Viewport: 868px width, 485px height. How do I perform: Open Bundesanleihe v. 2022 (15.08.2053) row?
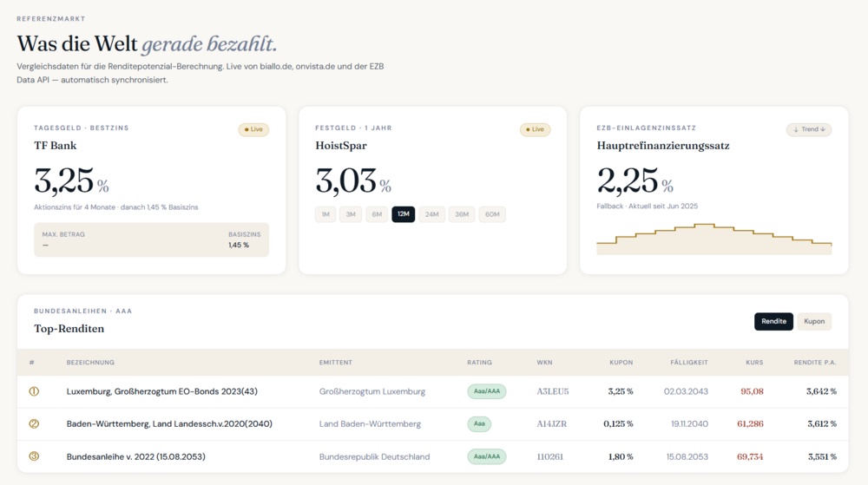pos(433,456)
